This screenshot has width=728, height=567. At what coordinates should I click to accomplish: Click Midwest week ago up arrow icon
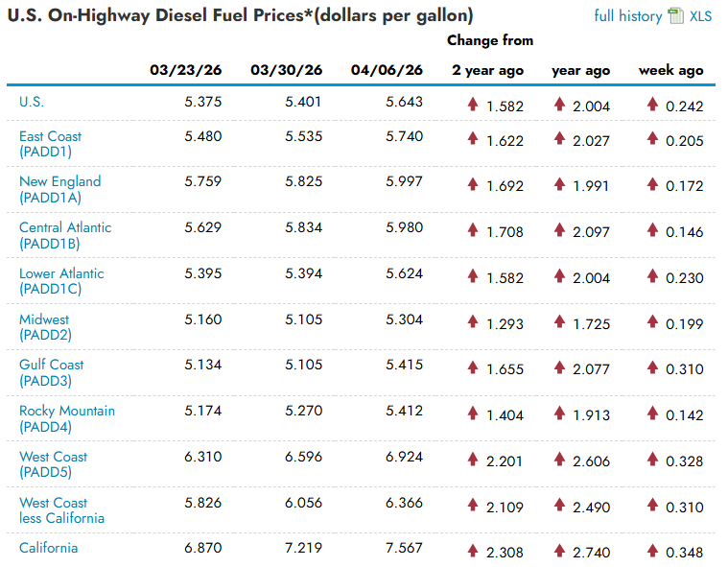[x=652, y=322]
